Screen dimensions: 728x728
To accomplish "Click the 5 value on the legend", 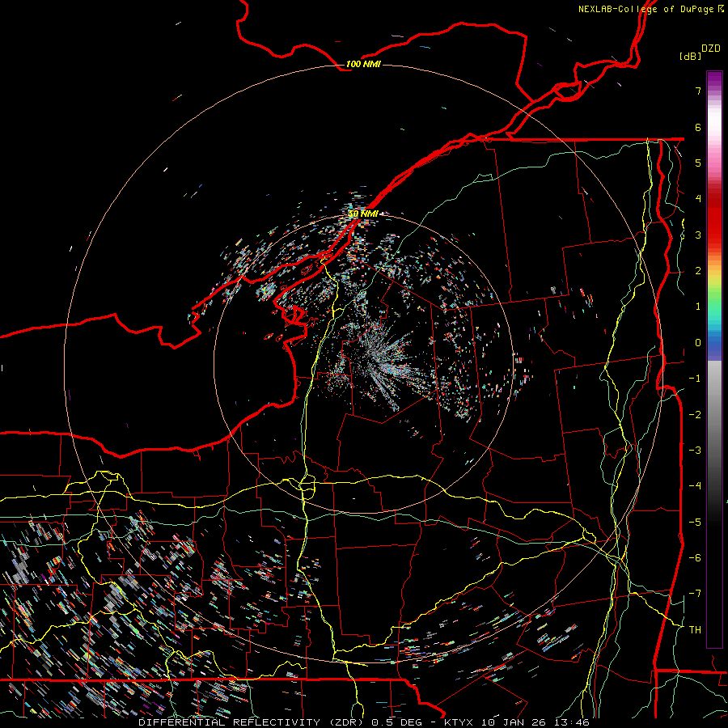I will pyautogui.click(x=698, y=163).
